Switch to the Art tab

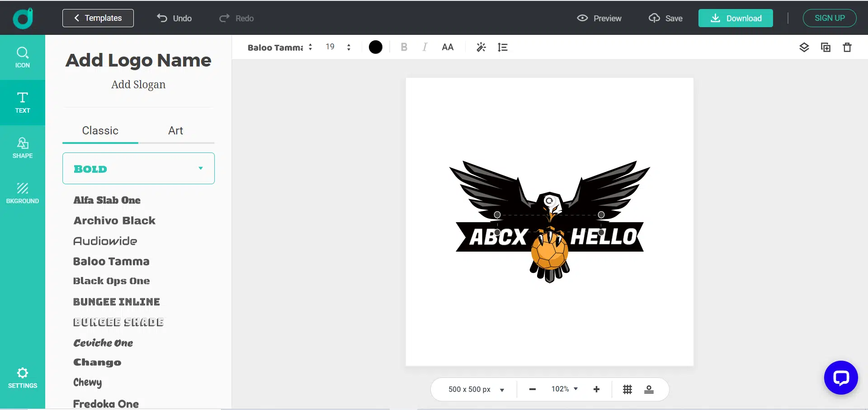[x=175, y=131]
